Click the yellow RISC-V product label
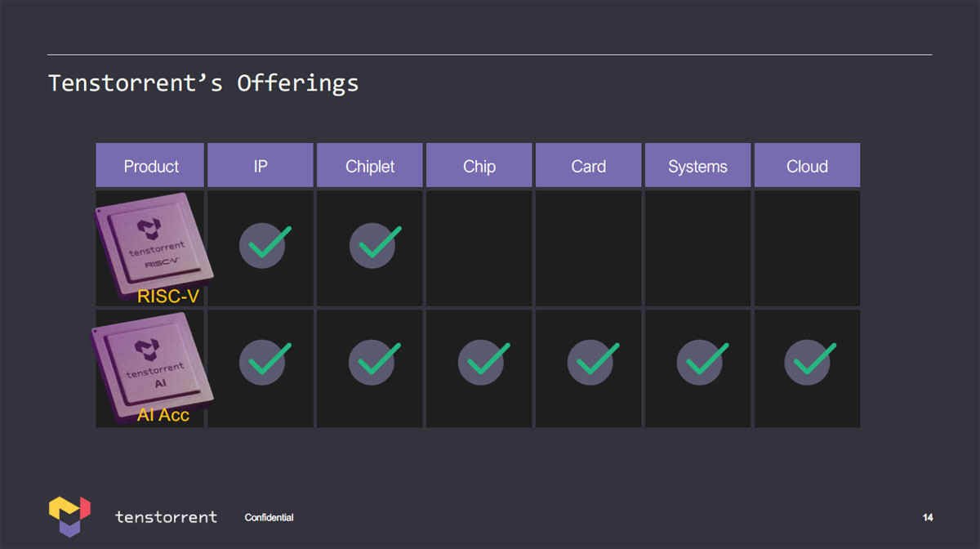Image resolution: width=980 pixels, height=549 pixels. pos(168,296)
